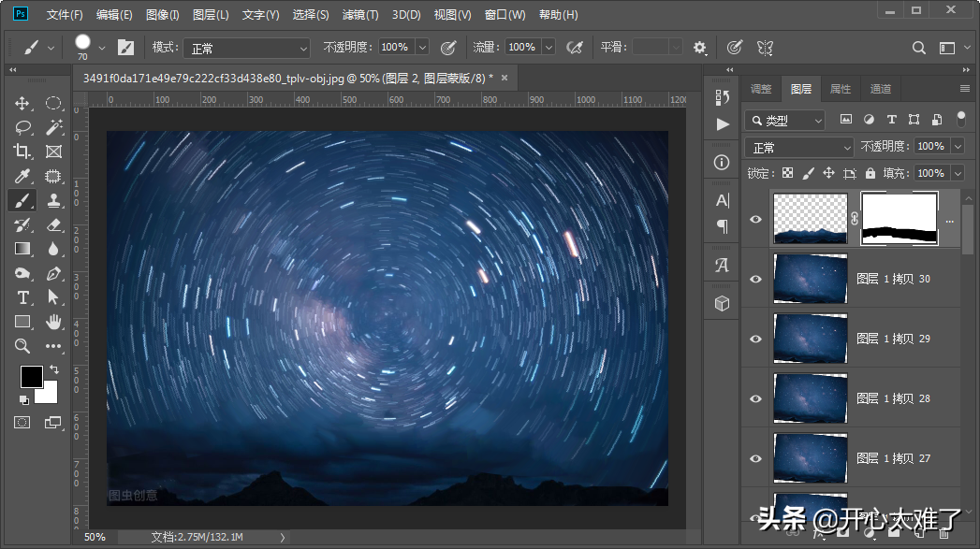Select the Brush tool in toolbox

pyautogui.click(x=22, y=200)
